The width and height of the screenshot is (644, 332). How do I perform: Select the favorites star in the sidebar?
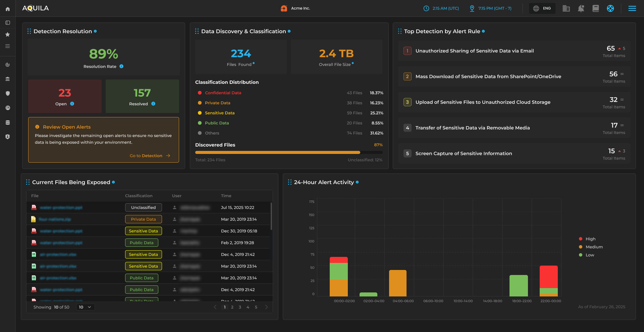pos(8,34)
